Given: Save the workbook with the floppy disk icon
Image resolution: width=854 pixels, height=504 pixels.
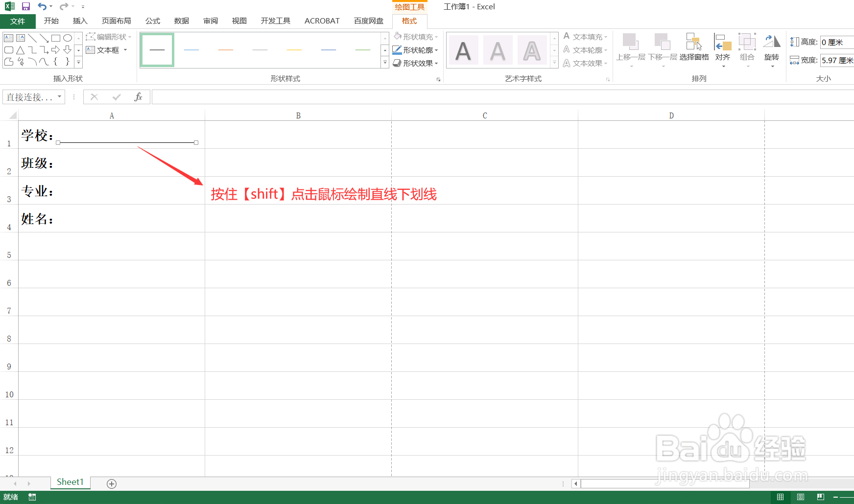Looking at the screenshot, I should tap(26, 6).
